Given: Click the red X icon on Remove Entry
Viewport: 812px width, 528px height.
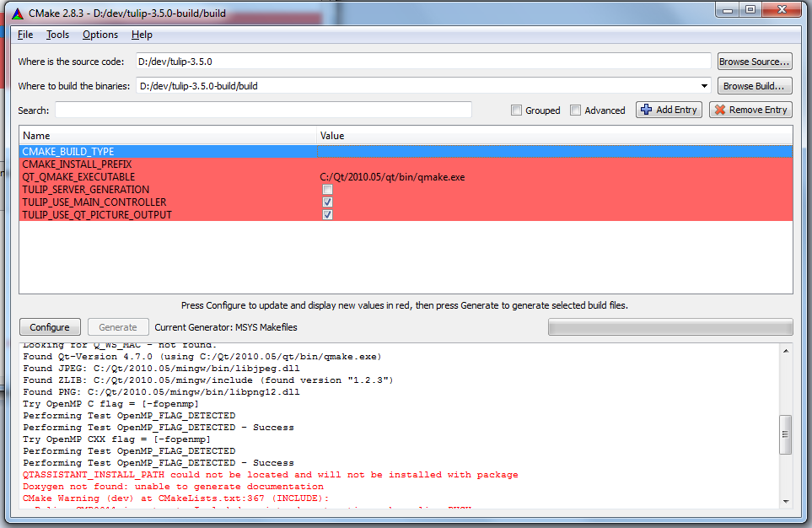Looking at the screenshot, I should tap(720, 110).
